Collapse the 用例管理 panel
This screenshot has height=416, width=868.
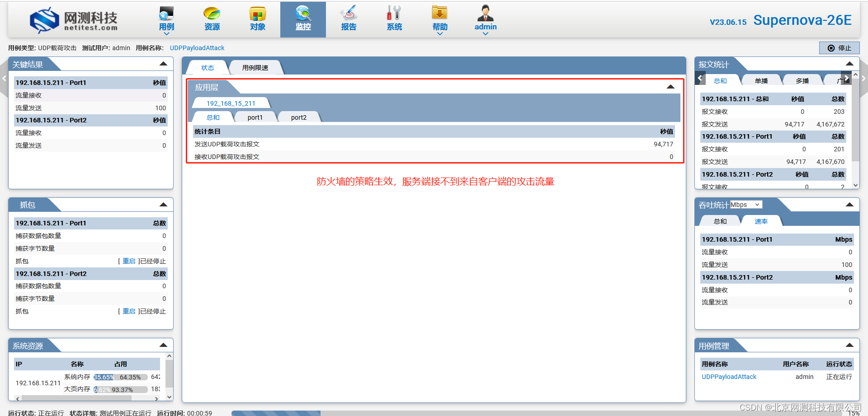tap(849, 345)
